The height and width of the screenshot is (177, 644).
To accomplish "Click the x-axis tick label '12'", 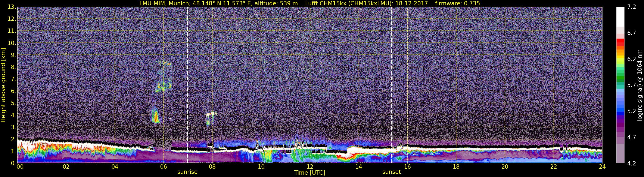I will tap(310, 167).
